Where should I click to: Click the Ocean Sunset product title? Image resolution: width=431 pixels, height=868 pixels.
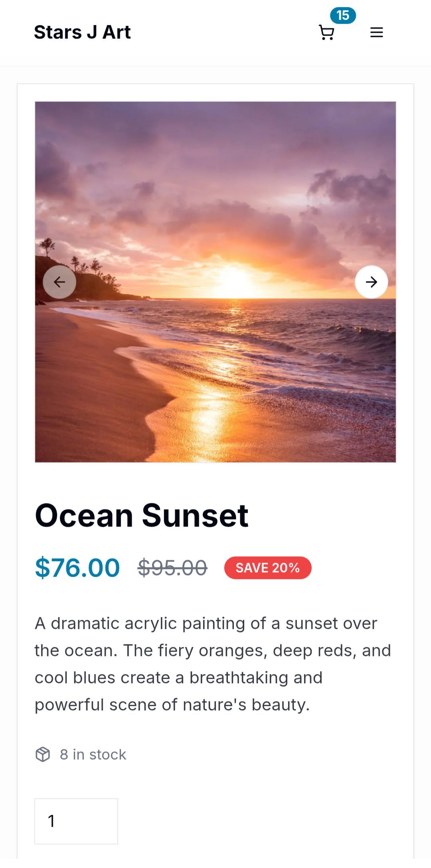(142, 515)
